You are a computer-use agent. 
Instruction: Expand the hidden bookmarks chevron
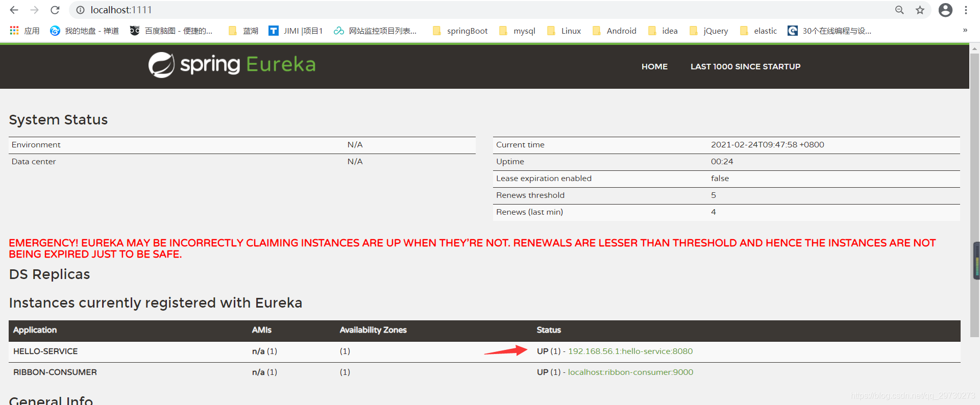tap(965, 31)
